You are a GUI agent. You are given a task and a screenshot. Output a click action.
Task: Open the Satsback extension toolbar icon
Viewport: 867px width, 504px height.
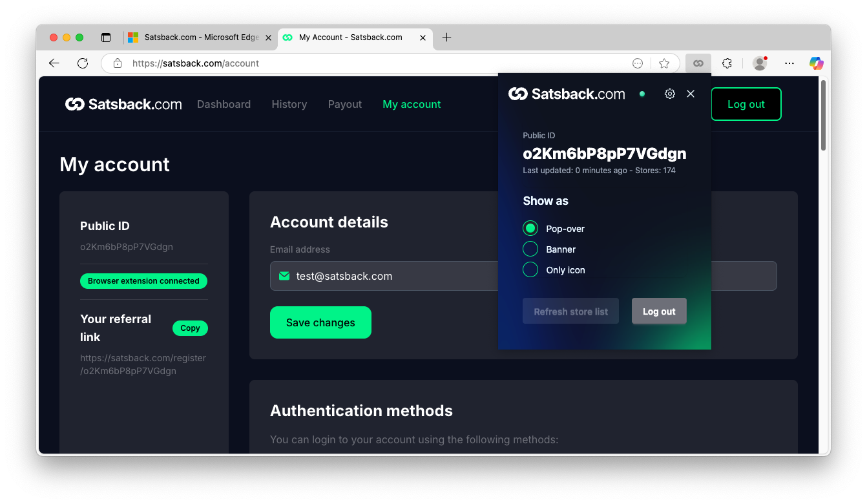[698, 63]
